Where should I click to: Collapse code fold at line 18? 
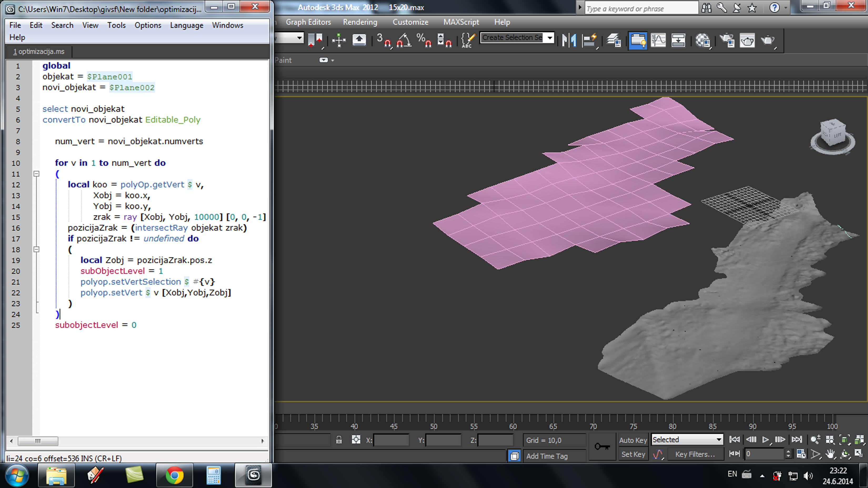(36, 249)
